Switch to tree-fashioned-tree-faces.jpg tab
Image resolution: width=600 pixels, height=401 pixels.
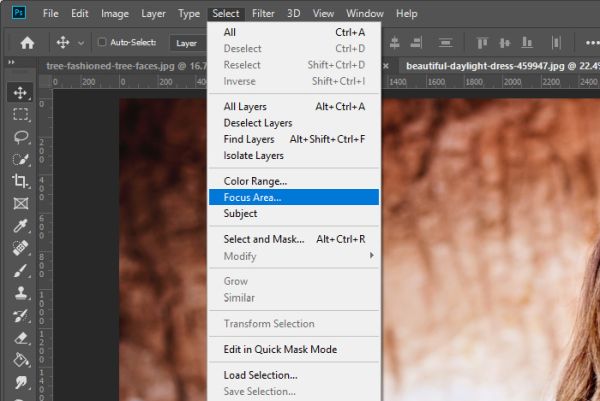pos(126,66)
